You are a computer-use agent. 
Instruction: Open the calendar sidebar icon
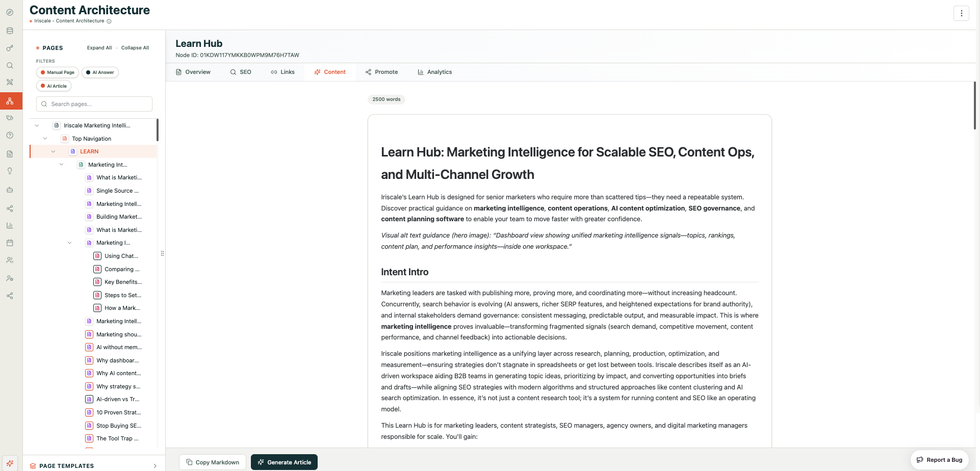(x=10, y=243)
